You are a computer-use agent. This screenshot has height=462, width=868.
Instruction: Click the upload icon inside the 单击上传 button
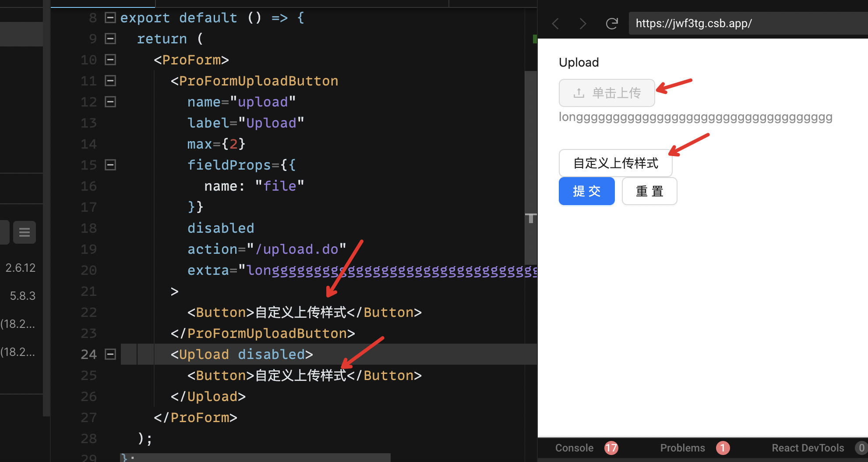point(579,92)
